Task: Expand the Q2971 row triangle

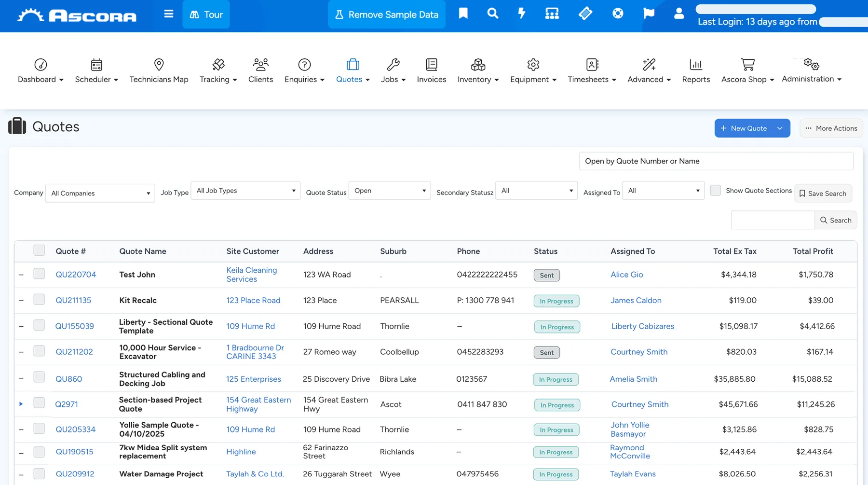Action: [x=21, y=404]
